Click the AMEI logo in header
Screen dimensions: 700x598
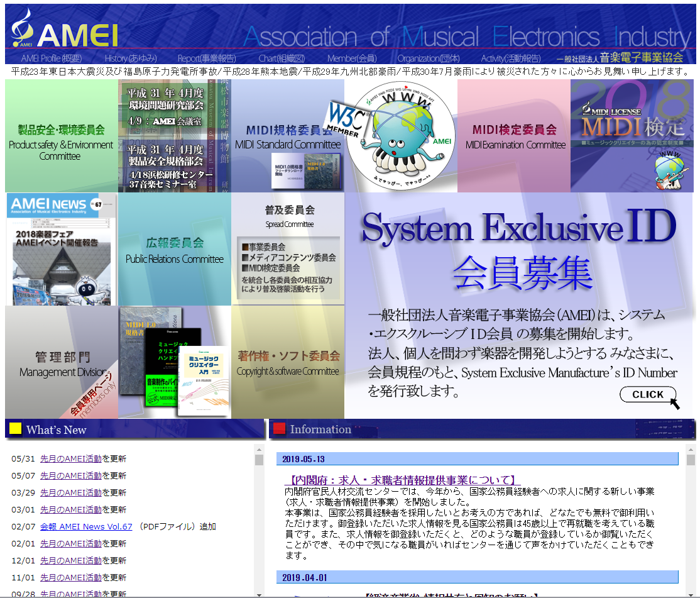click(64, 29)
